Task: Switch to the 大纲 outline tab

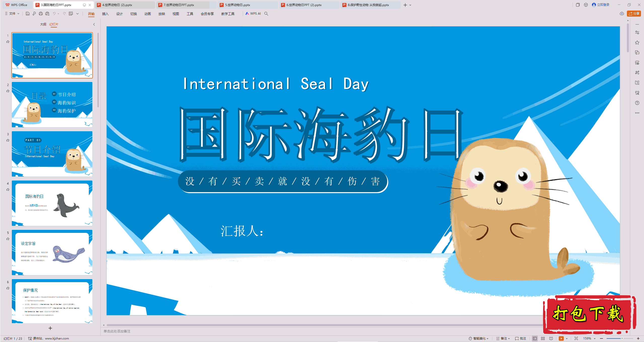Action: pos(43,24)
